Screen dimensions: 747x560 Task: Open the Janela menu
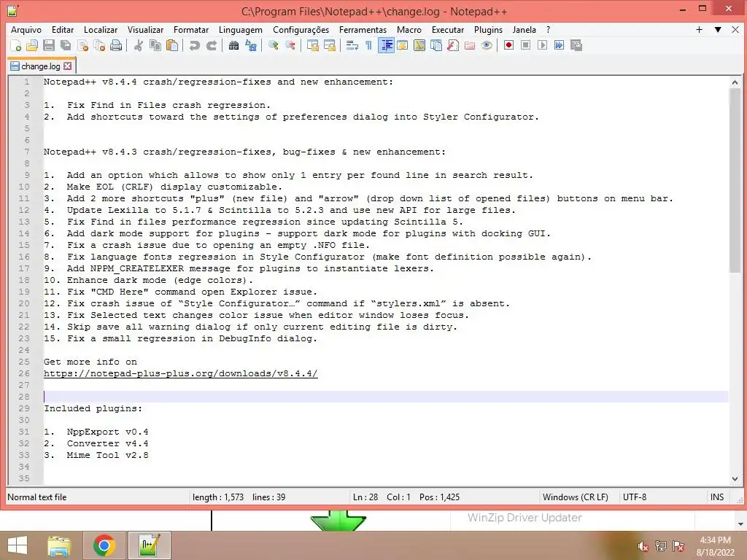point(524,29)
